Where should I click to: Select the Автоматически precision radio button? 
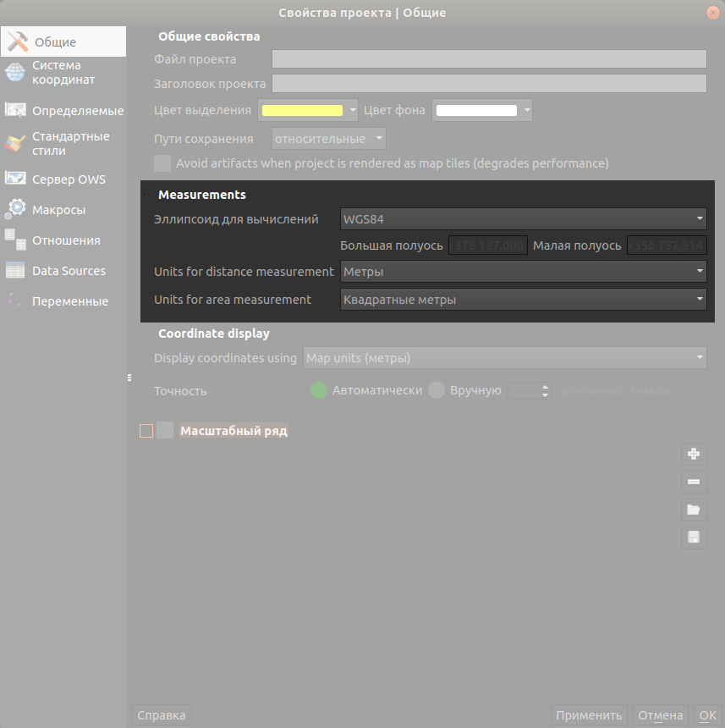point(319,391)
